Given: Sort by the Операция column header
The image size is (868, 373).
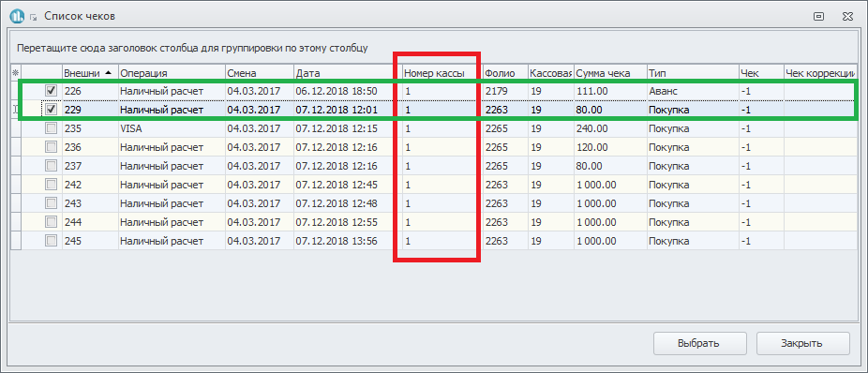Looking at the screenshot, I should [x=172, y=73].
